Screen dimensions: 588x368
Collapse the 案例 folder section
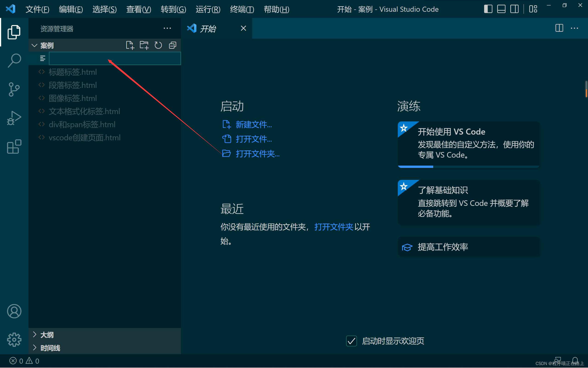pyautogui.click(x=34, y=45)
